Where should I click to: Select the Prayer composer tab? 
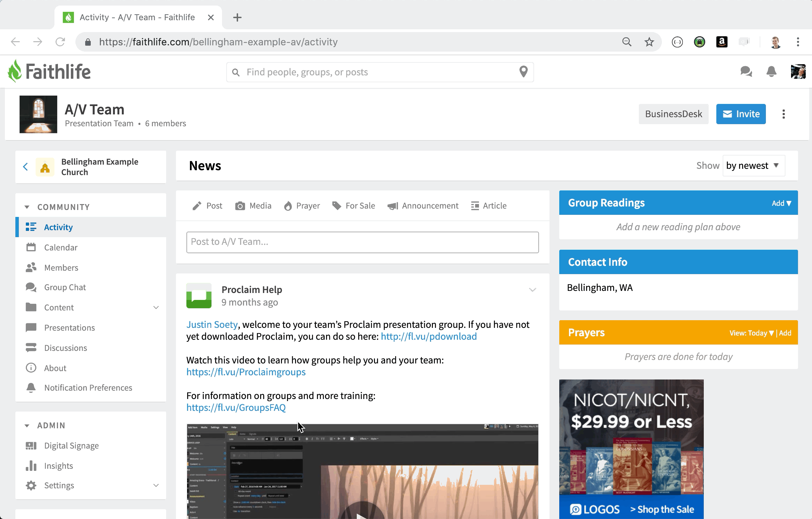click(302, 206)
